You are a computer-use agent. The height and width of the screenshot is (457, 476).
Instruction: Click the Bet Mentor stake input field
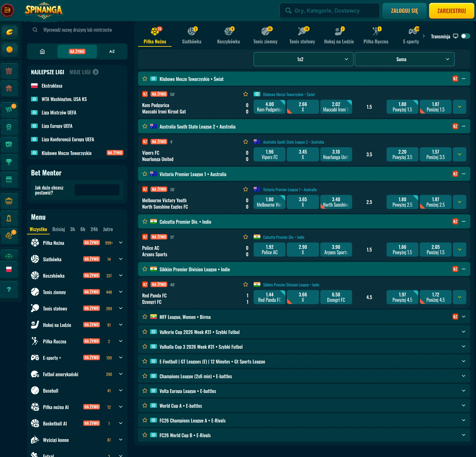click(x=97, y=190)
